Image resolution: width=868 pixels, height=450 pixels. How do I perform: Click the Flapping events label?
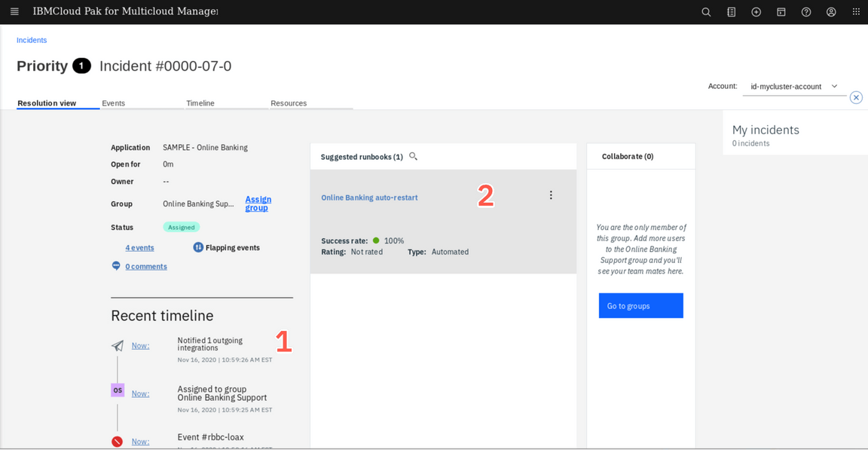(233, 247)
